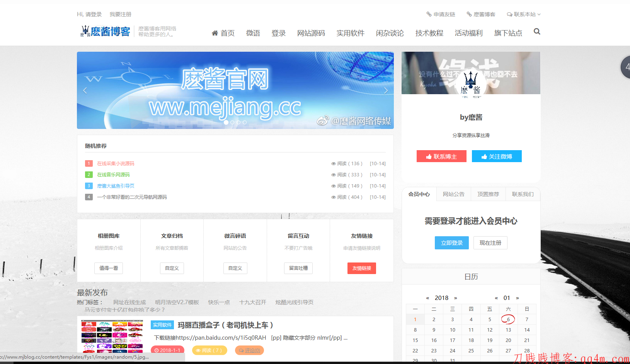The height and width of the screenshot is (364, 630).
Task: Go to previous year in calendar
Action: click(427, 298)
